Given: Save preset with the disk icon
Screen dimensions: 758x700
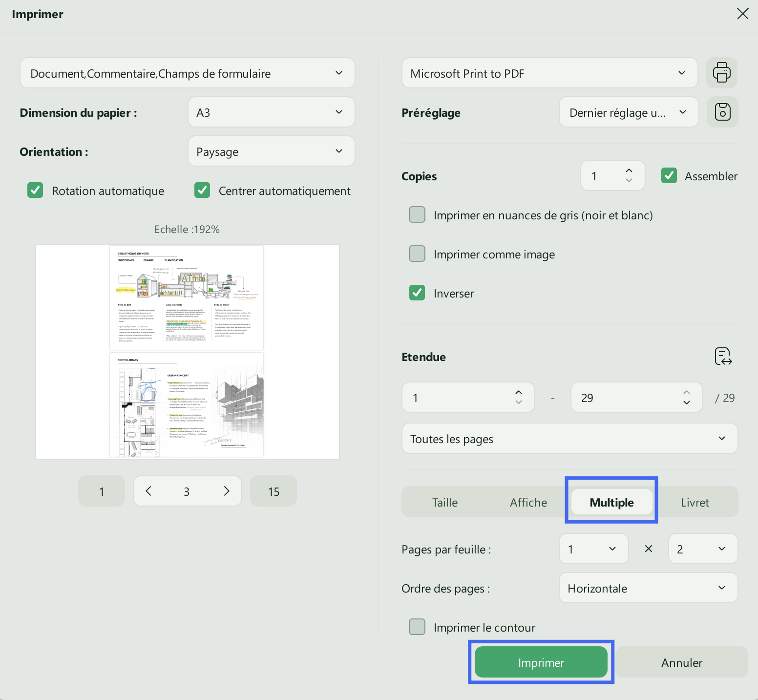Looking at the screenshot, I should [x=722, y=112].
